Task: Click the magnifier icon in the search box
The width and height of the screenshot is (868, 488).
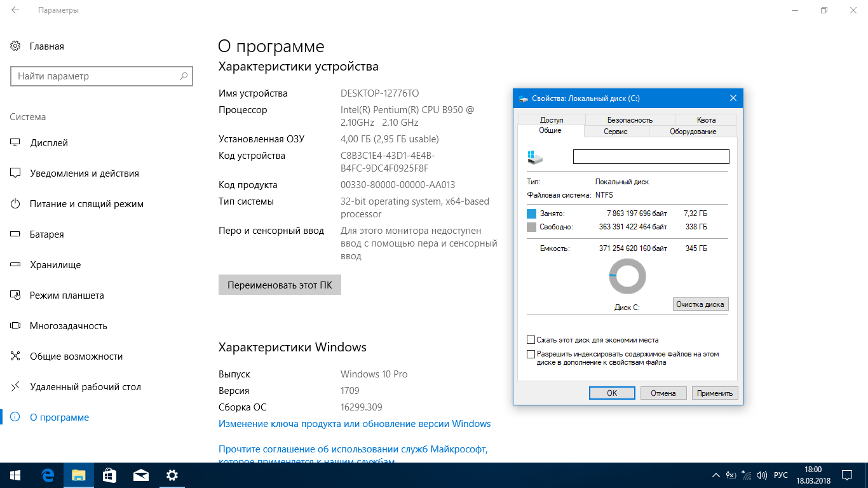Action: pyautogui.click(x=184, y=76)
